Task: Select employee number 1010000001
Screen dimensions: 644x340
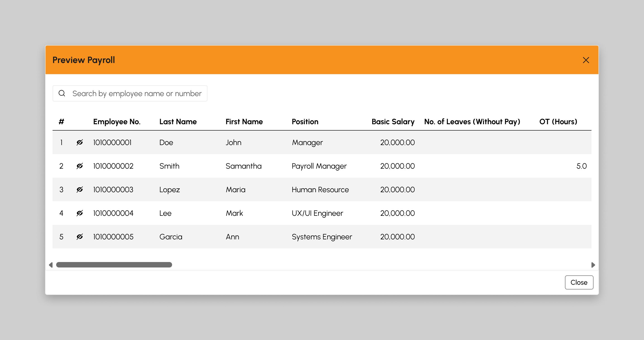Action: tap(112, 142)
